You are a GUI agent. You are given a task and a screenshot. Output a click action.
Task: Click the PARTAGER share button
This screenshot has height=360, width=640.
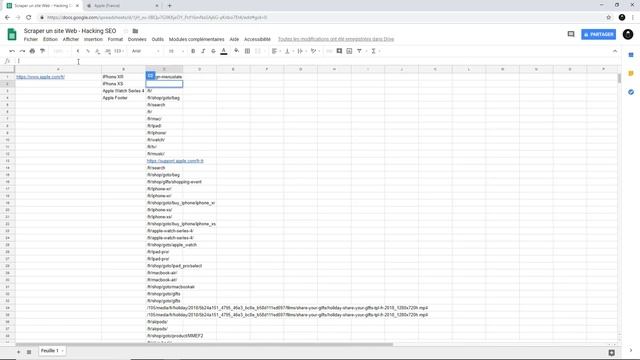click(598, 34)
